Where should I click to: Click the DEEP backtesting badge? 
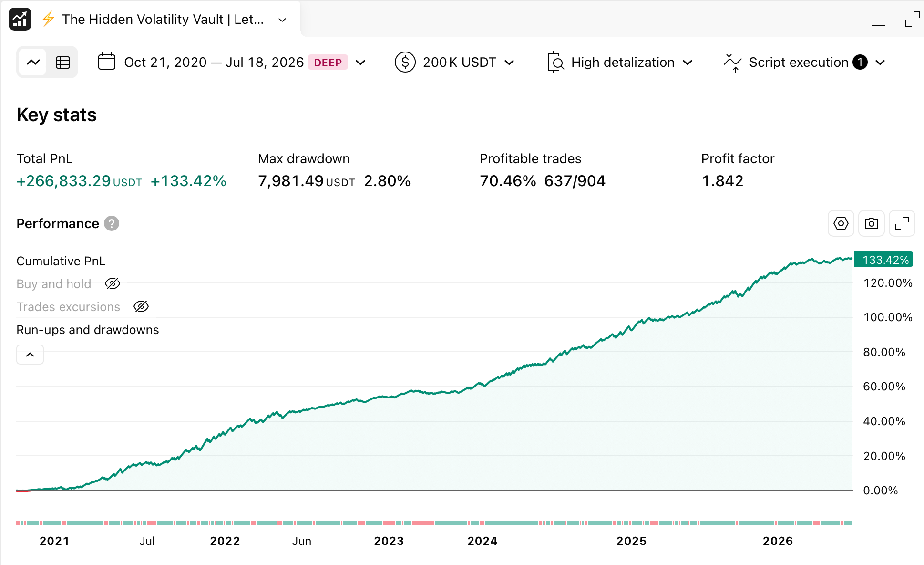tap(328, 63)
